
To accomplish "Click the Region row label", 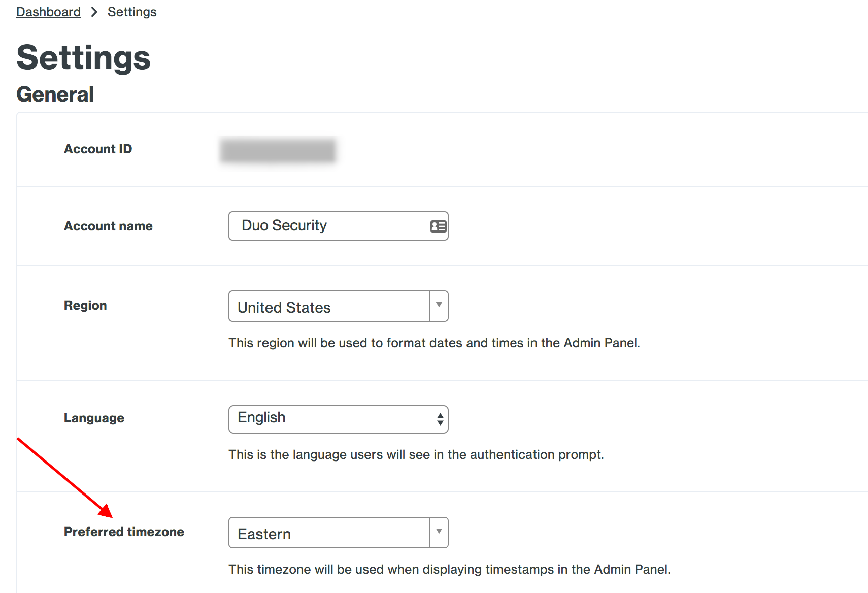I will pos(85,305).
